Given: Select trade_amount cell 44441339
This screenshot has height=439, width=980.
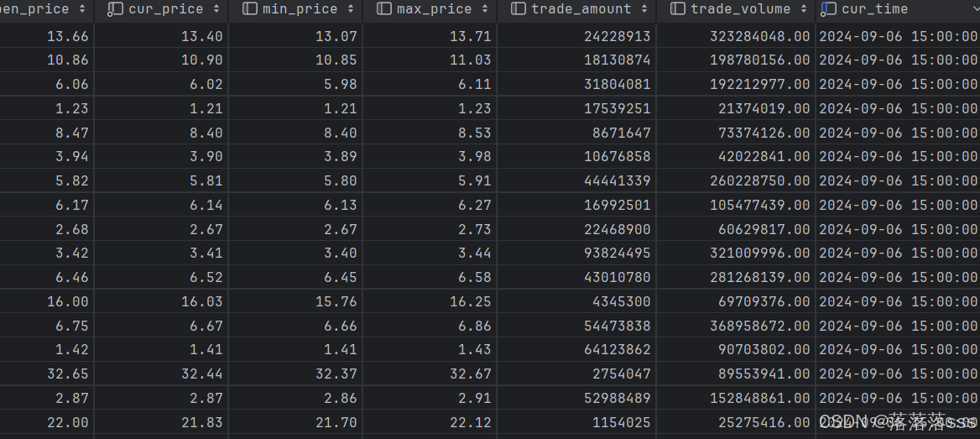Looking at the screenshot, I should pyautogui.click(x=618, y=180).
